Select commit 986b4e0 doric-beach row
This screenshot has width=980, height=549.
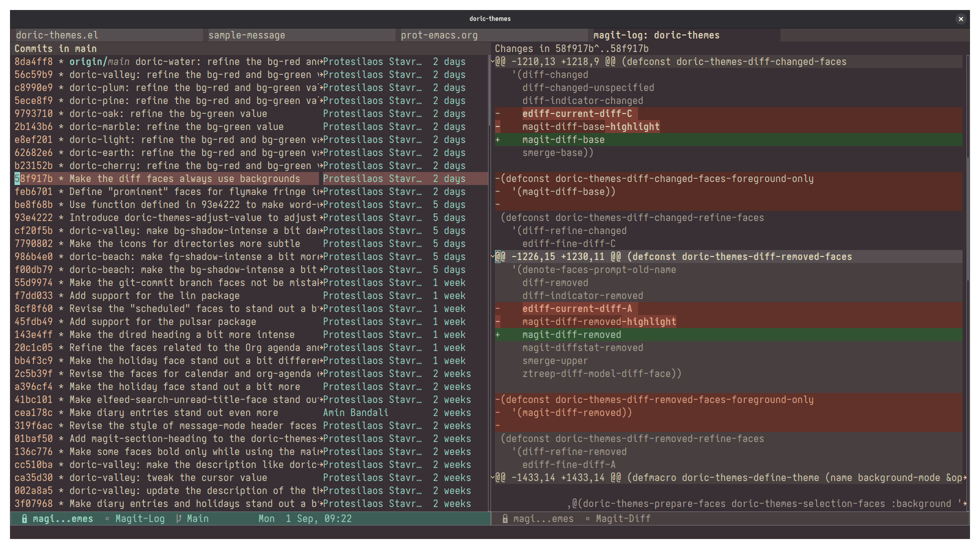[x=250, y=256]
